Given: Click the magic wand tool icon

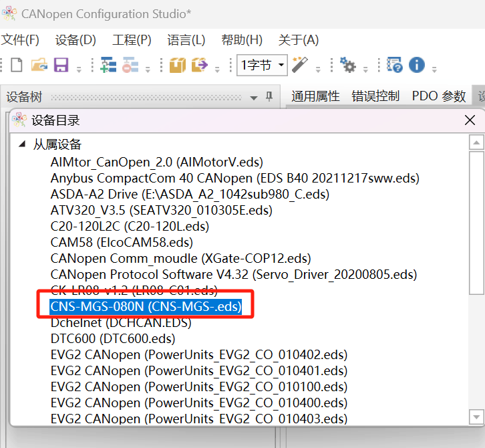Looking at the screenshot, I should tap(300, 65).
